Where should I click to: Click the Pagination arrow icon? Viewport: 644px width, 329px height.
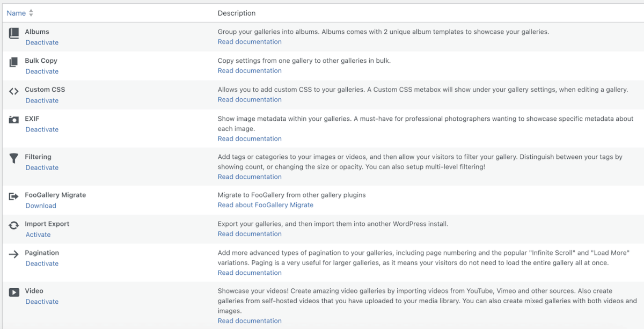[x=14, y=254]
